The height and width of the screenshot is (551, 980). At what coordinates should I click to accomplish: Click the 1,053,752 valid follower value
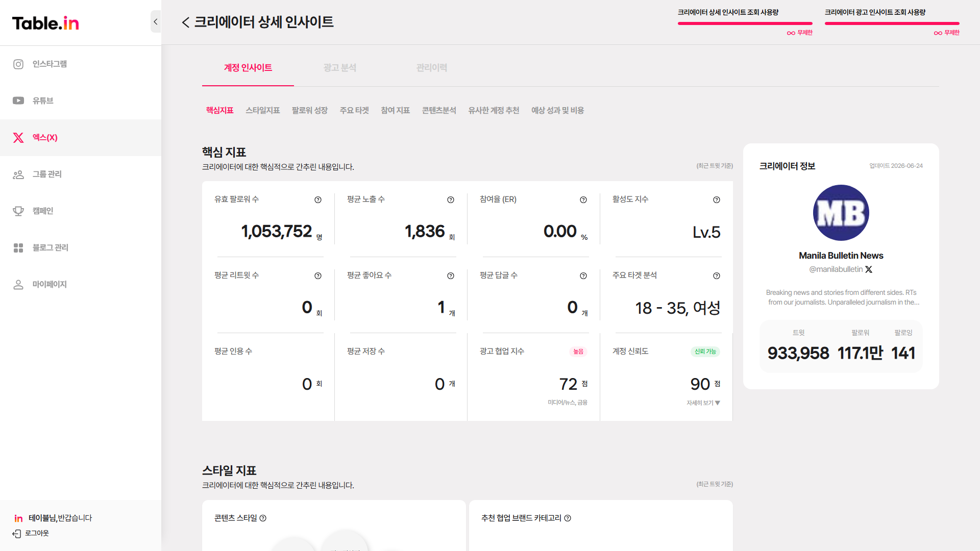pyautogui.click(x=277, y=232)
